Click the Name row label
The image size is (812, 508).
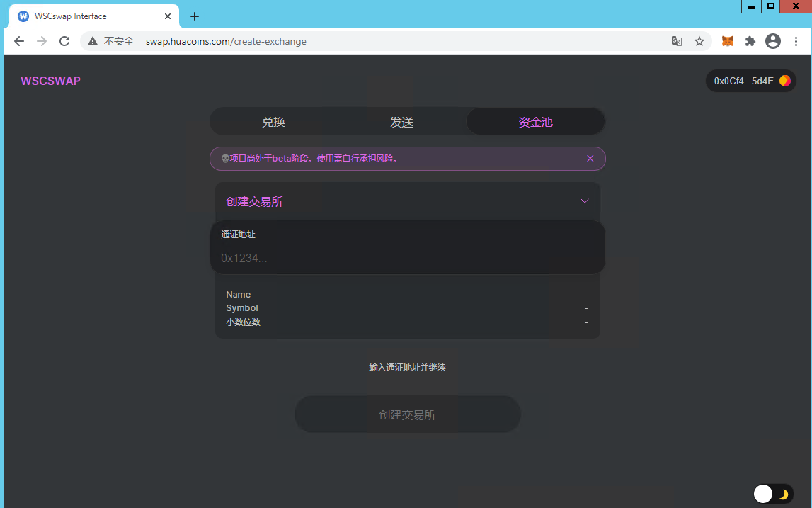click(x=238, y=295)
